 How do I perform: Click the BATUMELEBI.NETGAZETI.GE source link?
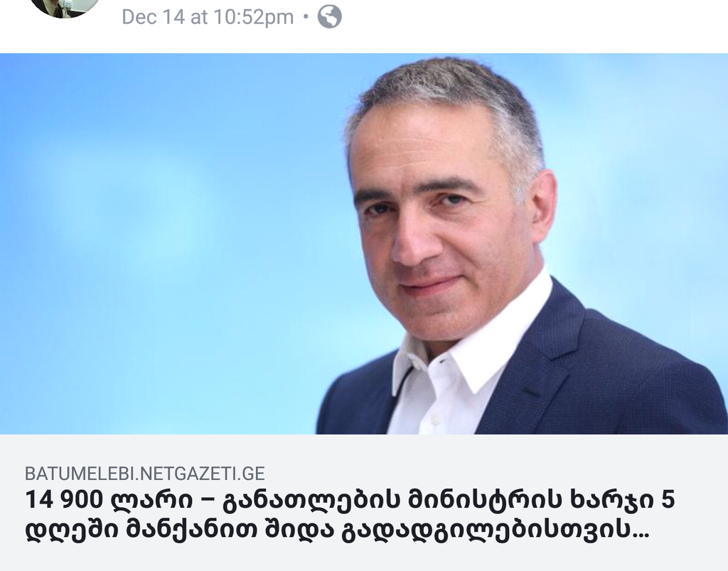(x=145, y=474)
